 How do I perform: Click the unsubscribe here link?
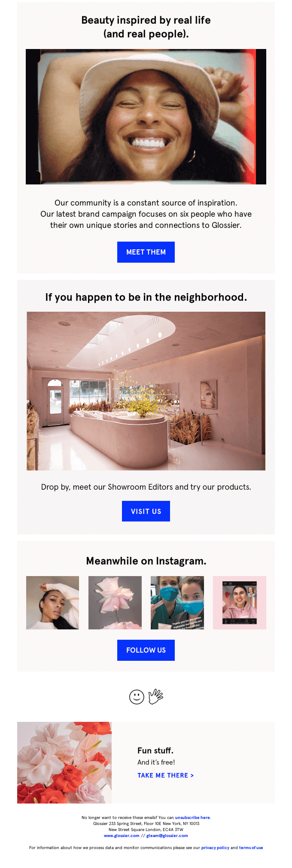pyautogui.click(x=192, y=817)
